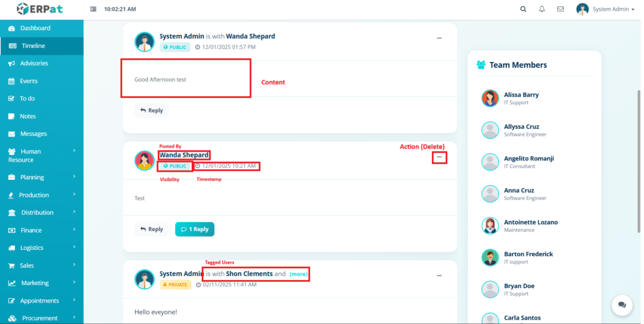Open System Admin user dropdown
The width and height of the screenshot is (644, 324).
[613, 9]
